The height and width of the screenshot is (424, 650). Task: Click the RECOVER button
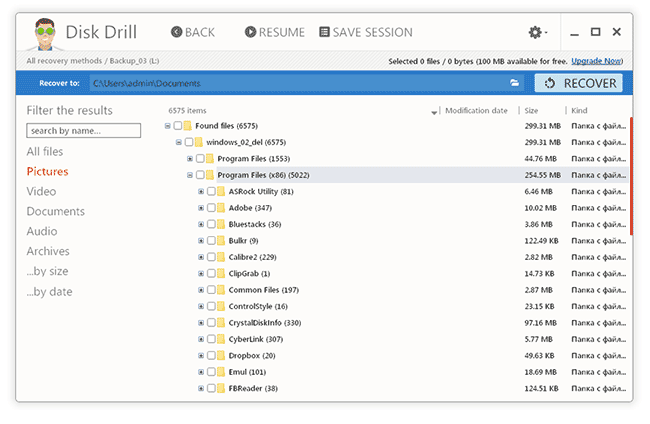click(x=579, y=83)
